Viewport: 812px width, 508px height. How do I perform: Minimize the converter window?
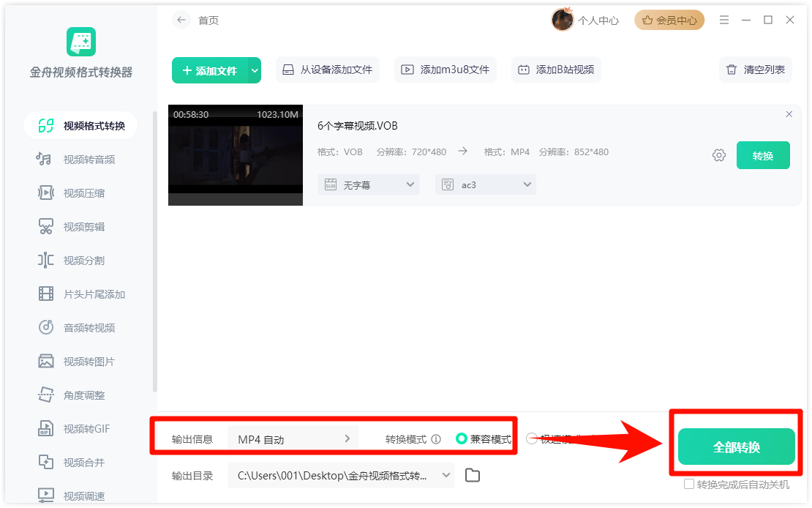(x=746, y=20)
